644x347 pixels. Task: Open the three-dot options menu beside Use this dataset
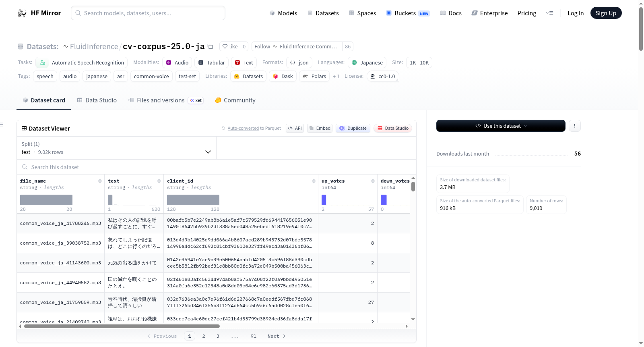[575, 126]
